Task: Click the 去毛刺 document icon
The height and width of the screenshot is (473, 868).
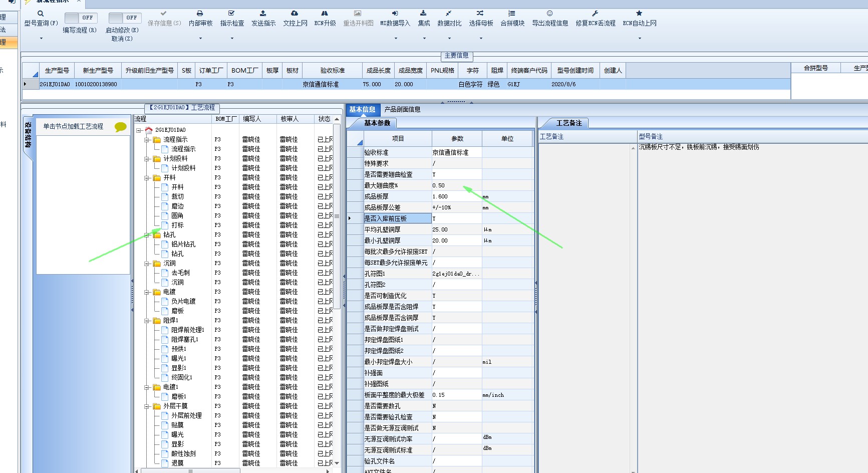Action: click(x=165, y=273)
